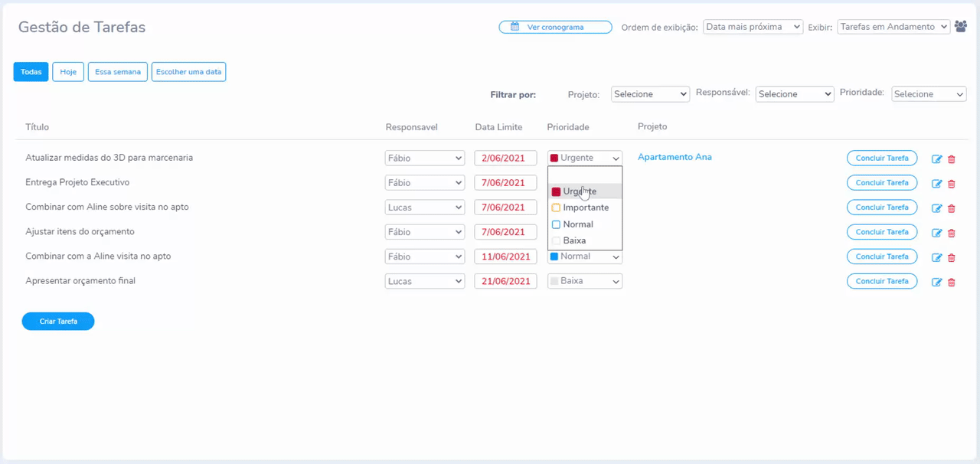Image resolution: width=980 pixels, height=464 pixels.
Task: Open Ver cronograma
Action: coord(555,27)
